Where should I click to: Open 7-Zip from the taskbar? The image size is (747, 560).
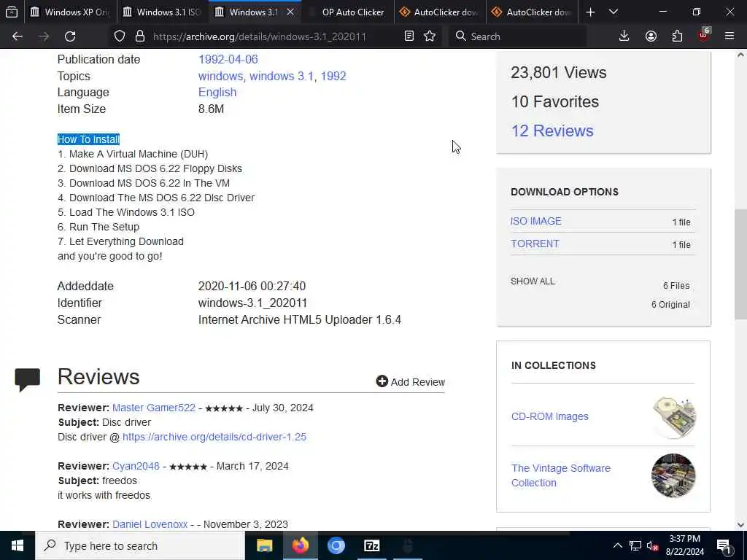coord(371,545)
